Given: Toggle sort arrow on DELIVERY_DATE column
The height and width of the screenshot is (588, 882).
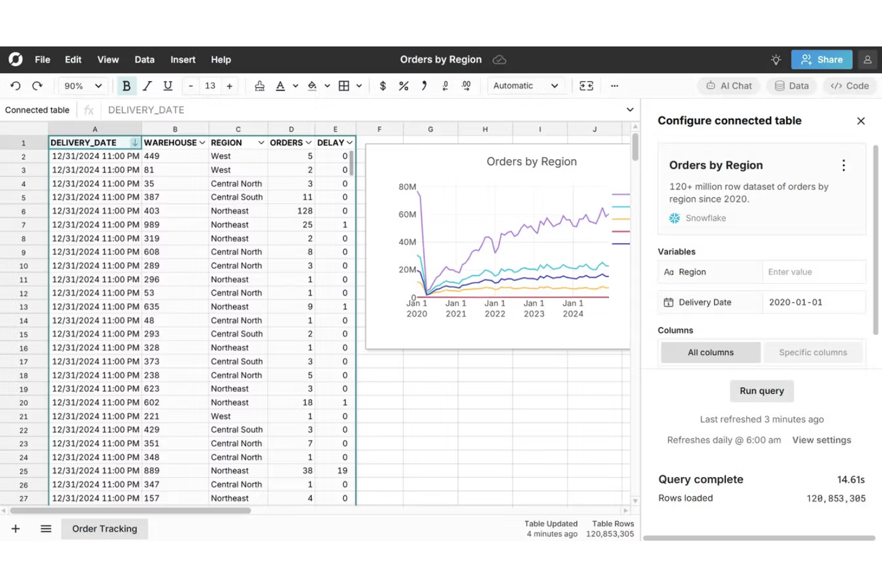Looking at the screenshot, I should pyautogui.click(x=135, y=142).
